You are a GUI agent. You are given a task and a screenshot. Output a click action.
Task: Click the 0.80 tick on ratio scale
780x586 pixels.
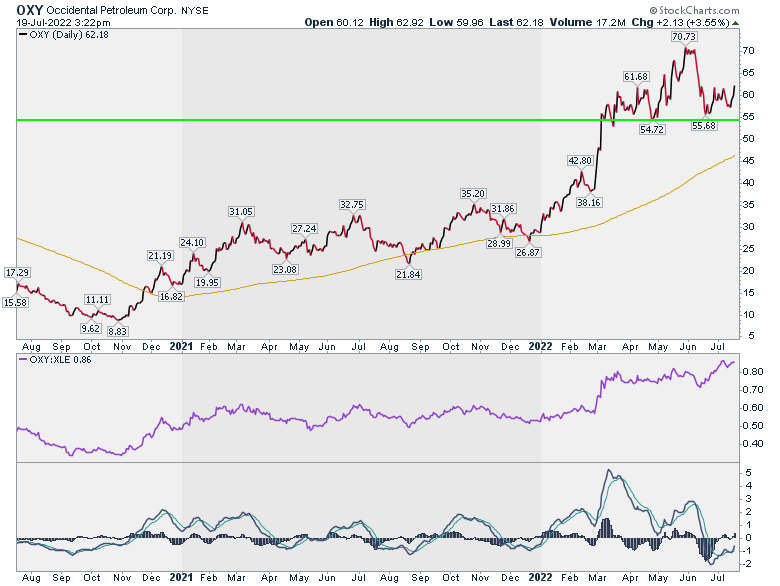pos(753,372)
